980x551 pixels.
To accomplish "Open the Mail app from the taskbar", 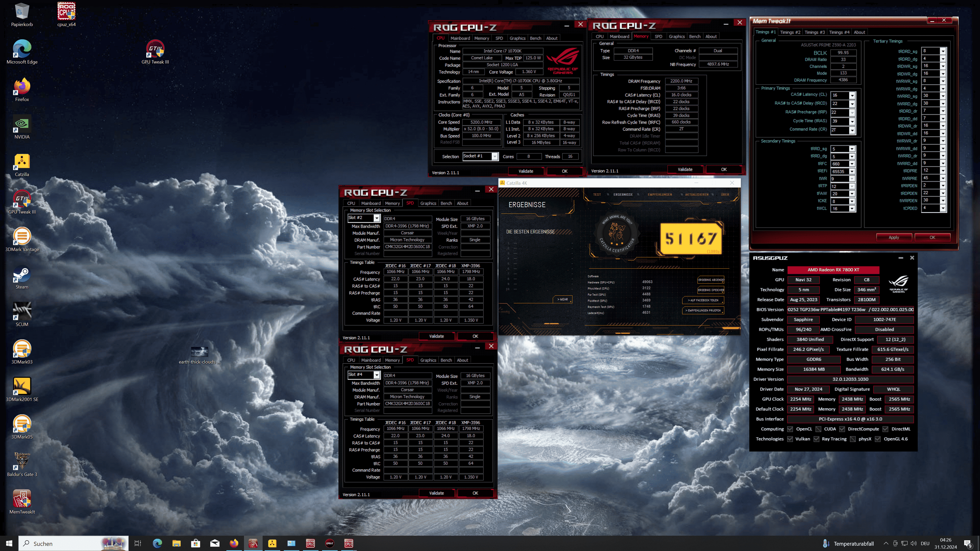I will pyautogui.click(x=215, y=543).
